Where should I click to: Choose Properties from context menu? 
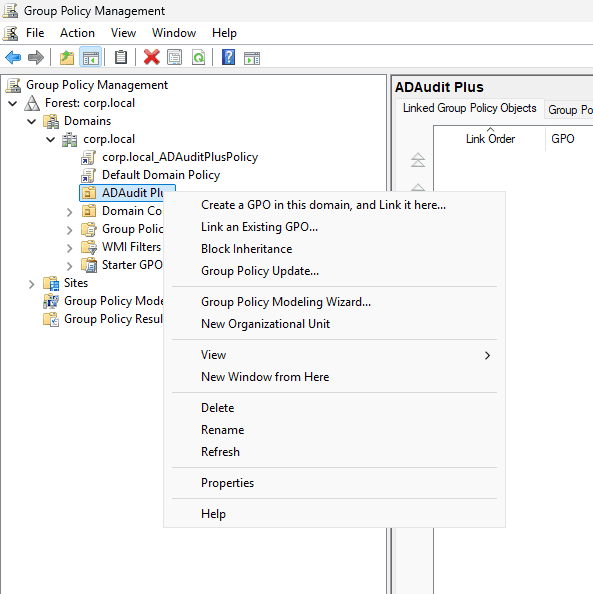[334, 483]
